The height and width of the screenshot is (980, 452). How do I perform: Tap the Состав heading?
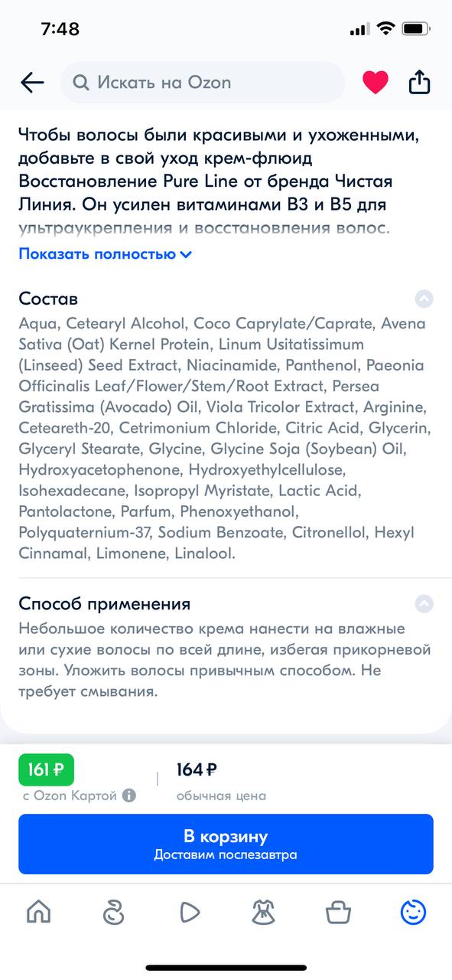click(48, 299)
